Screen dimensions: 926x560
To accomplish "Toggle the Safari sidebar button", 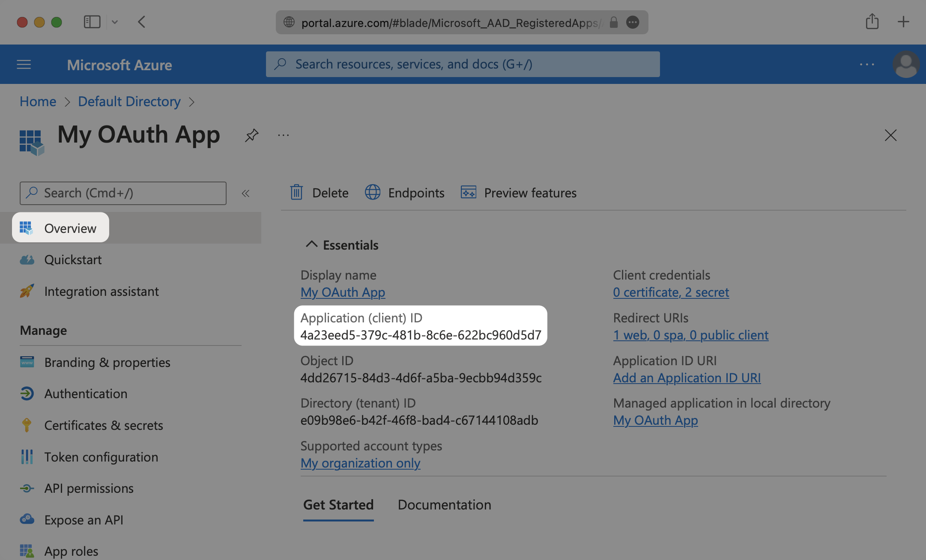I will [92, 22].
